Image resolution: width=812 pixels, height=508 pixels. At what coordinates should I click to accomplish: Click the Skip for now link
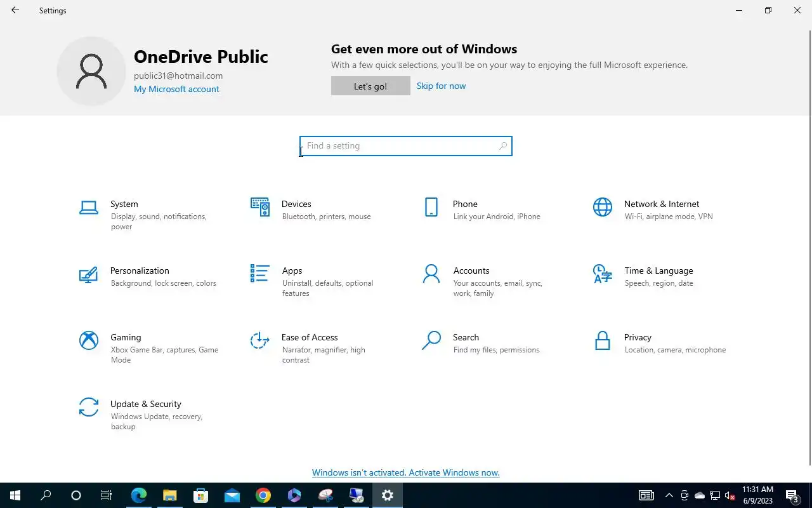(x=441, y=86)
